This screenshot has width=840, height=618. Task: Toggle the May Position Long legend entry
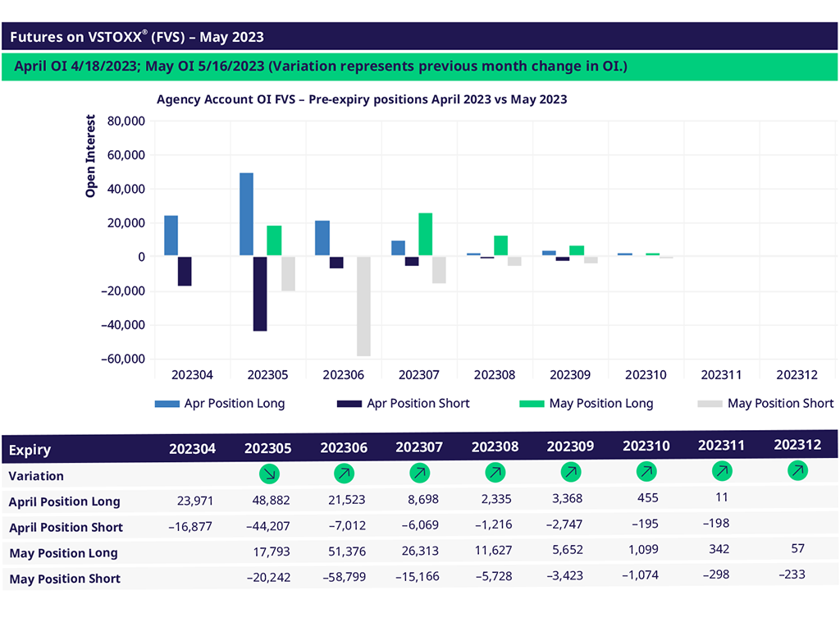click(x=587, y=403)
